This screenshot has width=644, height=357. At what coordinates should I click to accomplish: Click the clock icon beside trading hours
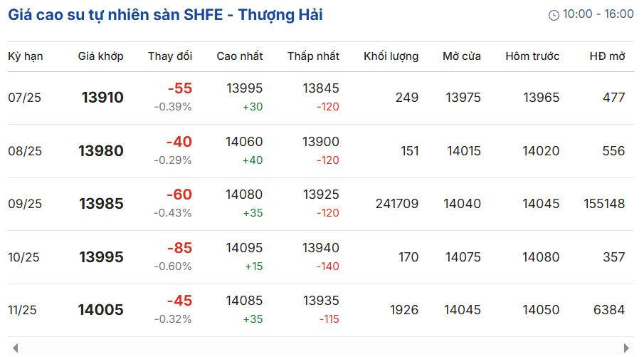click(x=554, y=15)
